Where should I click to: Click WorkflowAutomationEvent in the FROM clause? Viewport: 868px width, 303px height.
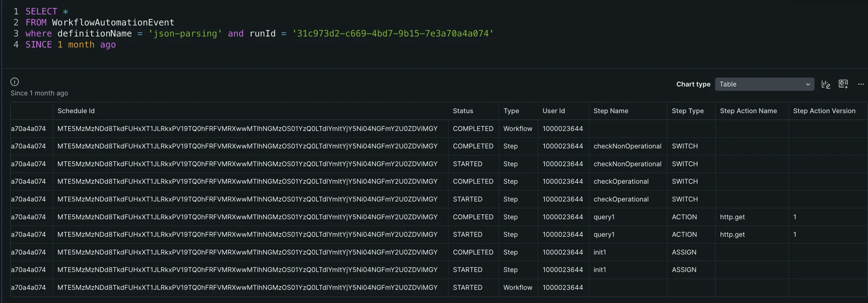tap(113, 23)
